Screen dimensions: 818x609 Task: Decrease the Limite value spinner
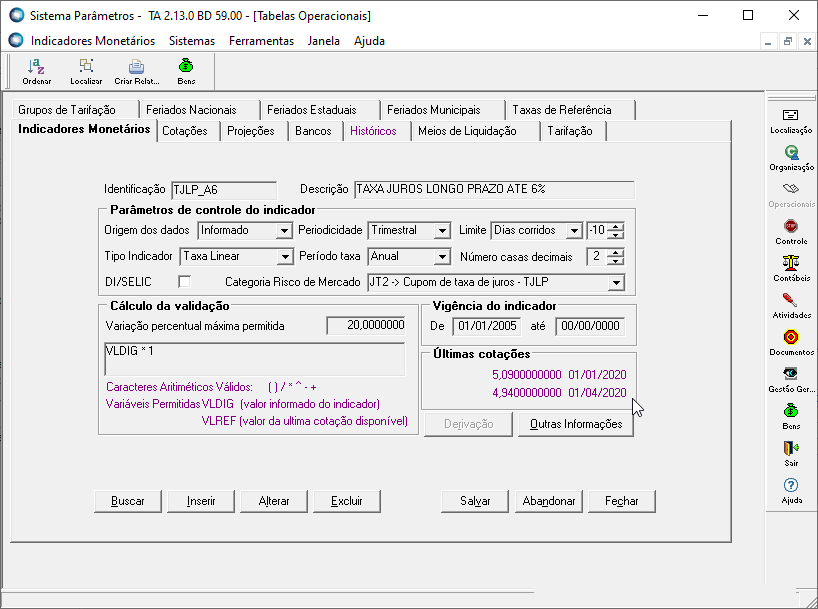(616, 234)
